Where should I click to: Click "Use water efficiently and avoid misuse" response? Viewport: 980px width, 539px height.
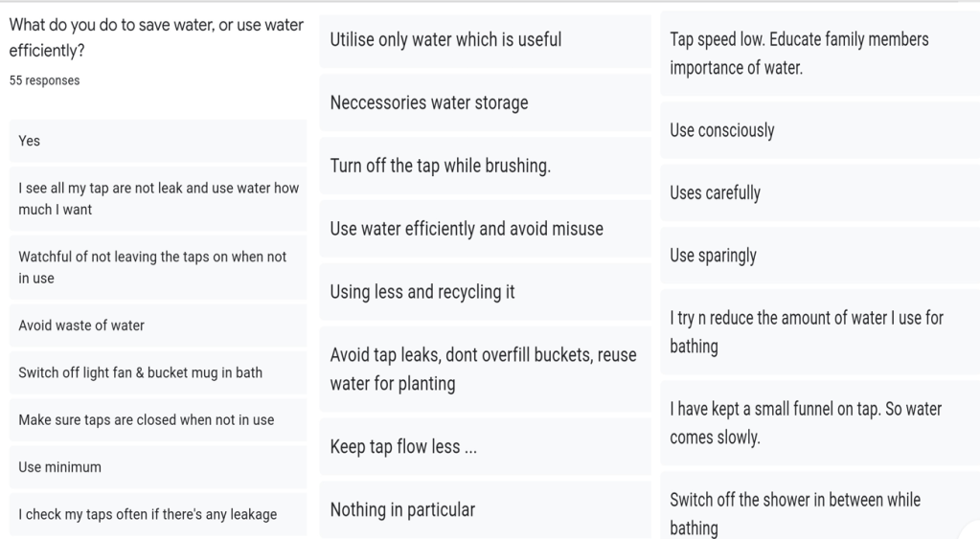coord(485,229)
